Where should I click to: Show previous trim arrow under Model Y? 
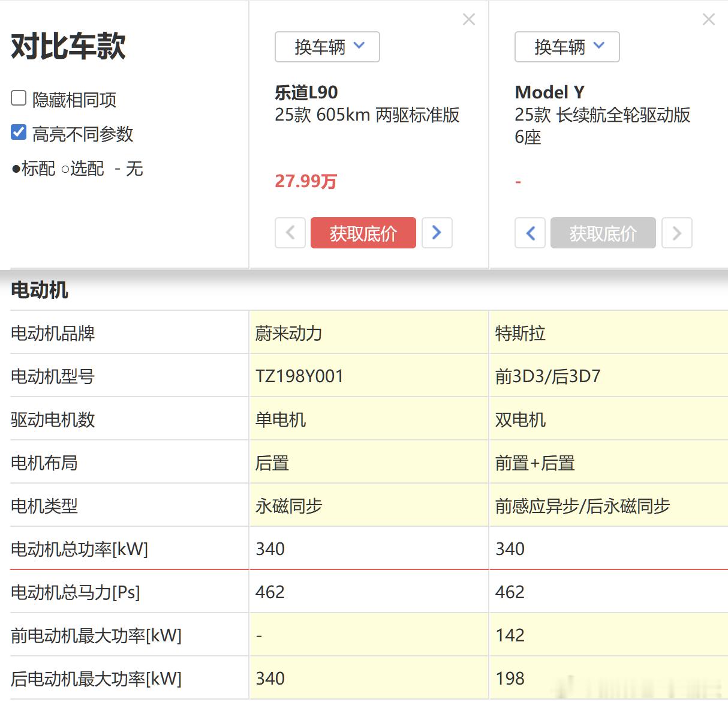530,233
